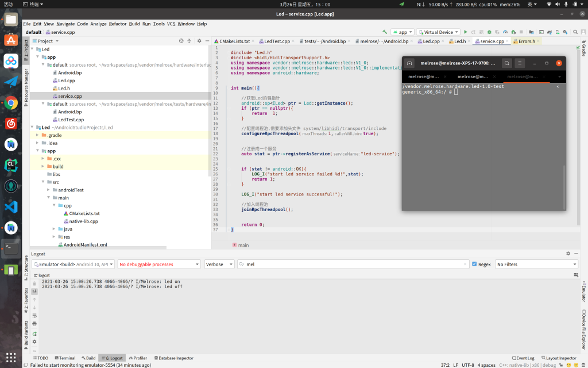Click the locate-file target icon in Project panel
Screen dimensions: 588x368
pos(181,41)
